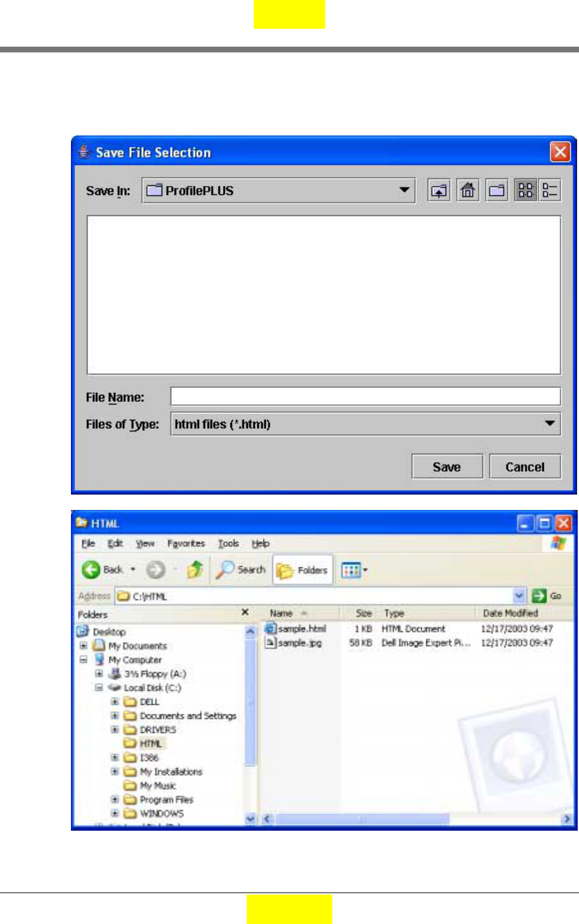Viewport: 579px width, 924px height.
Task: Expand the DELL folder node
Action: 114,702
